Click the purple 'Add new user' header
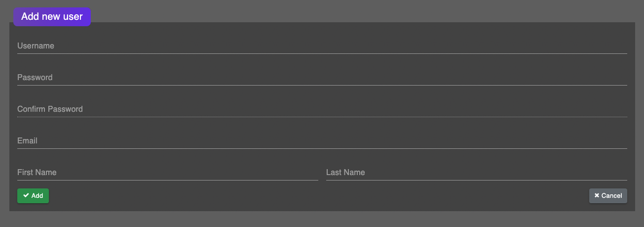The width and height of the screenshot is (644, 227). click(x=52, y=17)
